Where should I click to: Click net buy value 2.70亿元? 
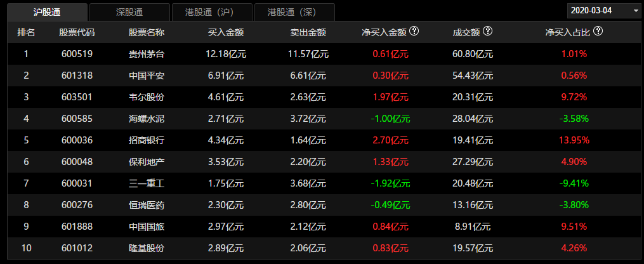point(391,140)
